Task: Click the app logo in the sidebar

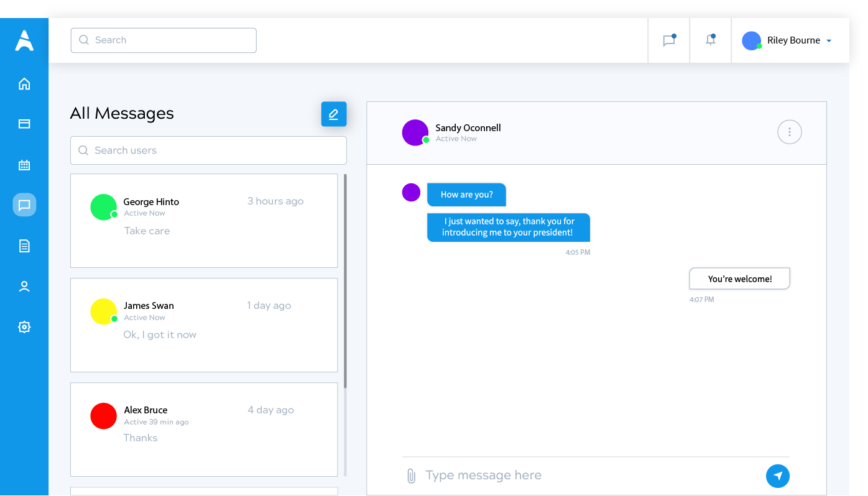Action: pyautogui.click(x=24, y=40)
